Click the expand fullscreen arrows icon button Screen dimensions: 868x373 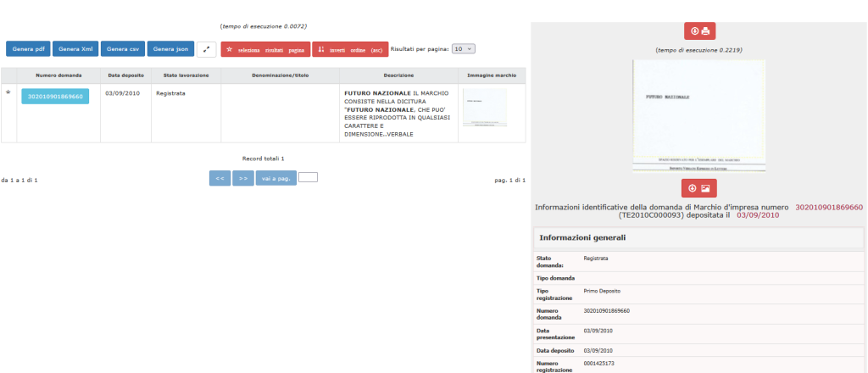(x=207, y=49)
